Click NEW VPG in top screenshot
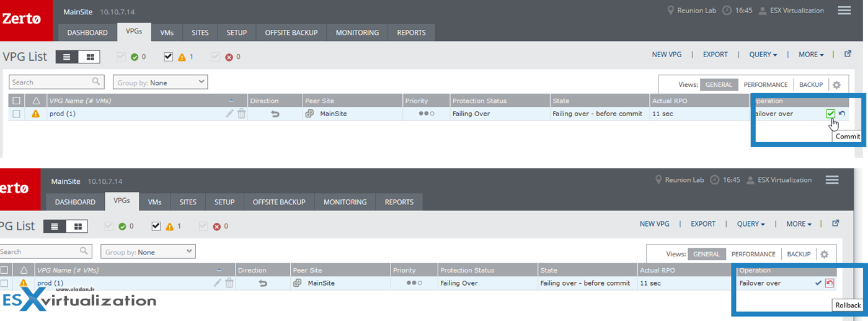This screenshot has width=868, height=321. (x=666, y=55)
